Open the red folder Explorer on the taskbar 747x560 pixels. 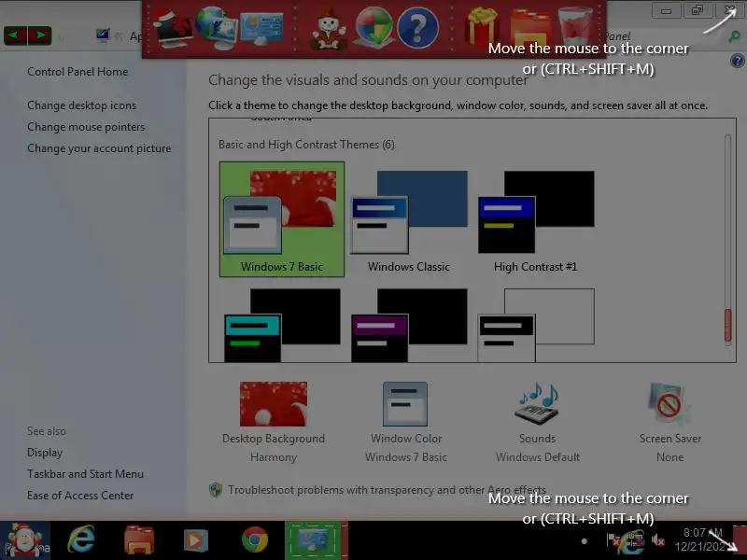point(138,540)
